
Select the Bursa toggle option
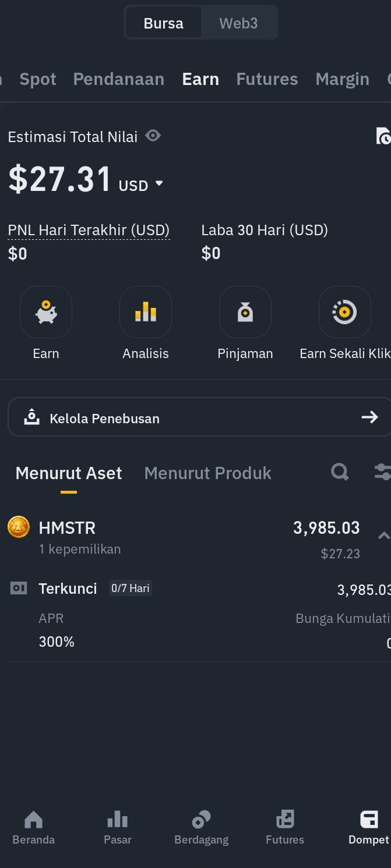click(x=164, y=23)
